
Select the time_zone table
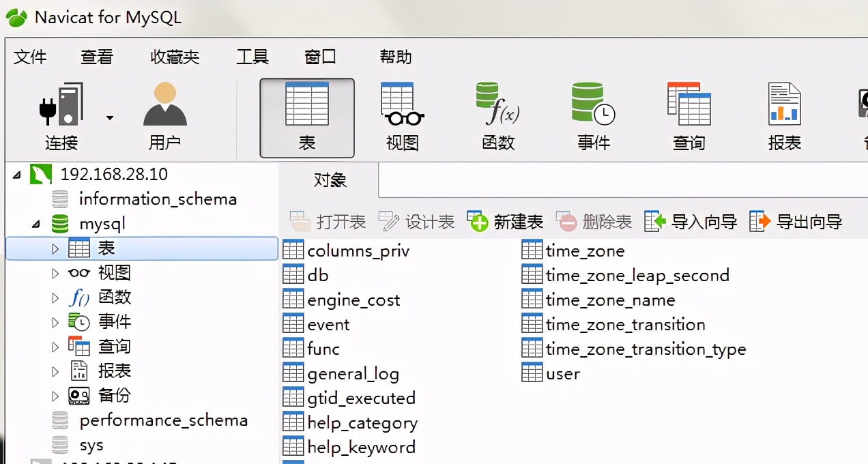[x=585, y=251]
